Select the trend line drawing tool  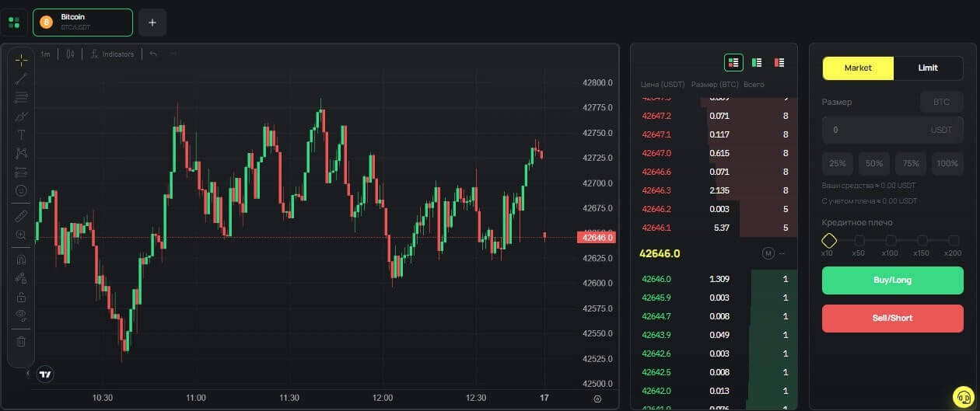21,78
